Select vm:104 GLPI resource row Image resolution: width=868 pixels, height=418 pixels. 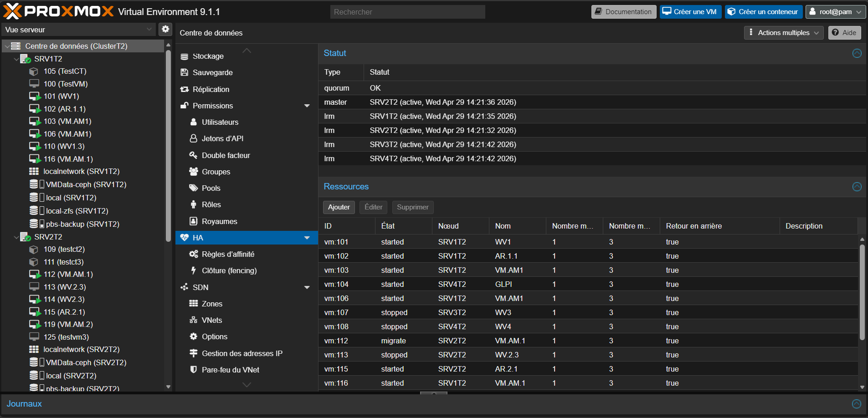tap(588, 284)
